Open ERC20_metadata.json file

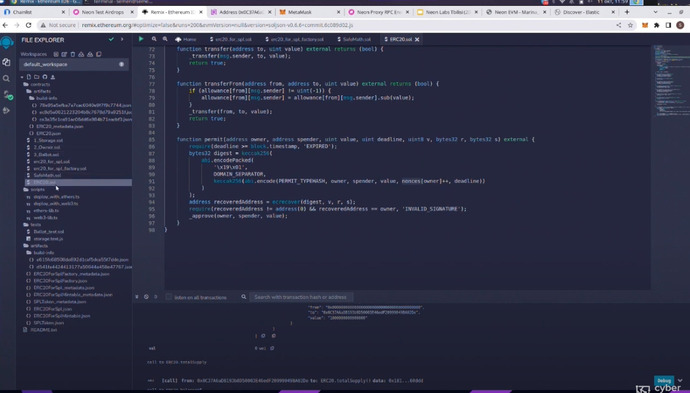coord(59,126)
